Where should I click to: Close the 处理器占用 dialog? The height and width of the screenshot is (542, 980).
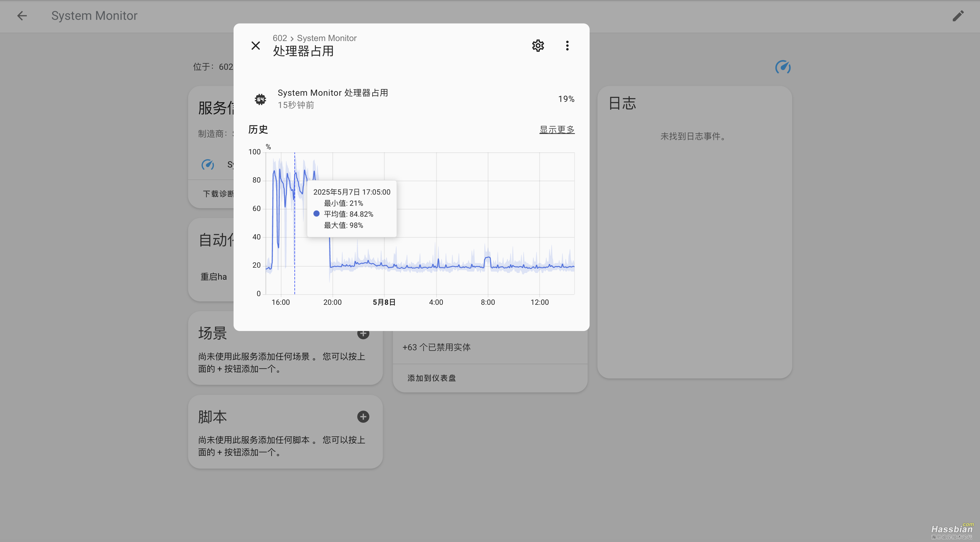pyautogui.click(x=256, y=46)
